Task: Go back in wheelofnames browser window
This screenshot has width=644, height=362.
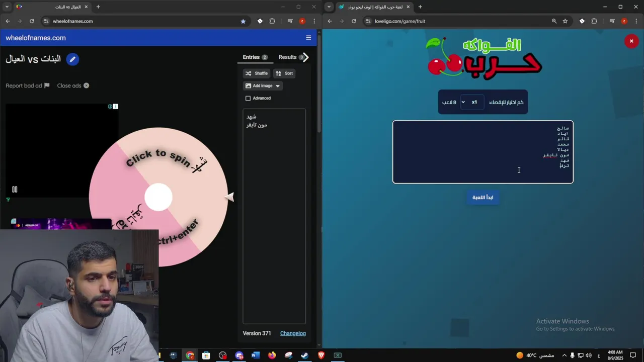Action: 8,21
